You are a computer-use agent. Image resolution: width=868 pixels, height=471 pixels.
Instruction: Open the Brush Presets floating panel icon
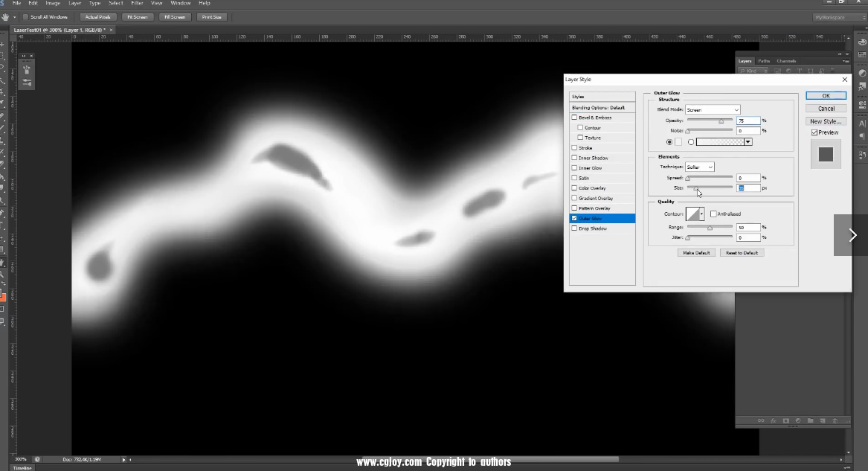click(27, 70)
